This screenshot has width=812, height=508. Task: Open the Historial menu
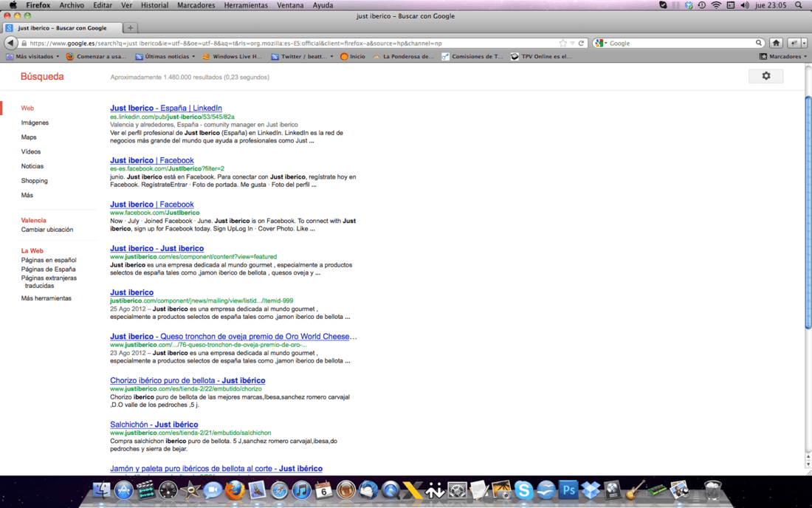(154, 5)
